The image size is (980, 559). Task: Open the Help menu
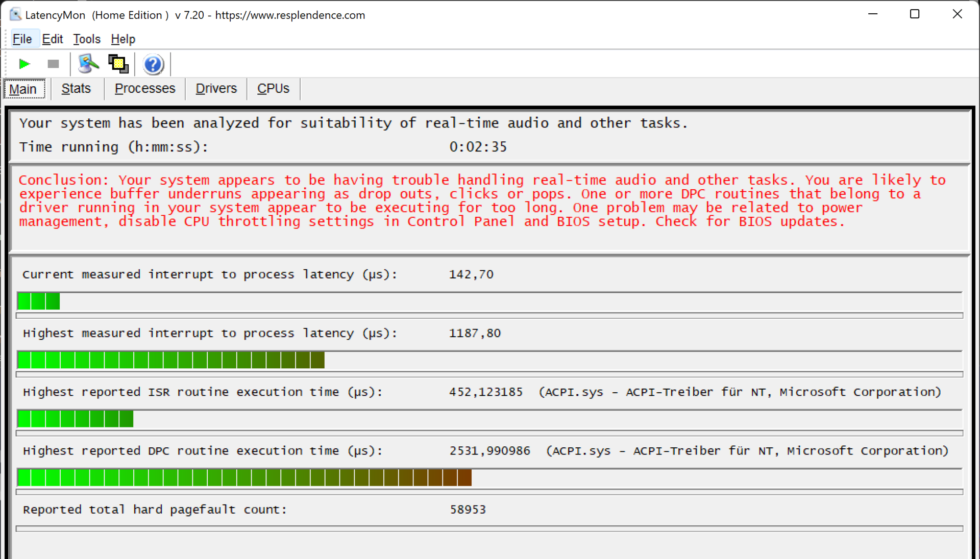point(123,39)
